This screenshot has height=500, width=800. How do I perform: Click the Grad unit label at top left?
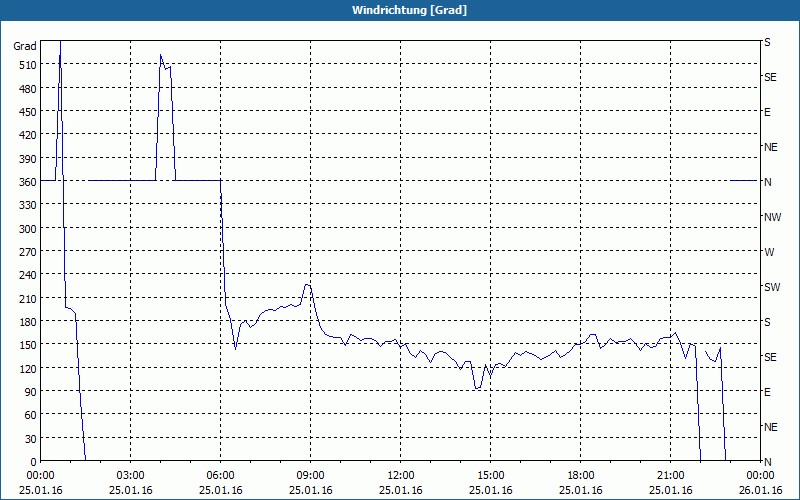tap(25, 46)
